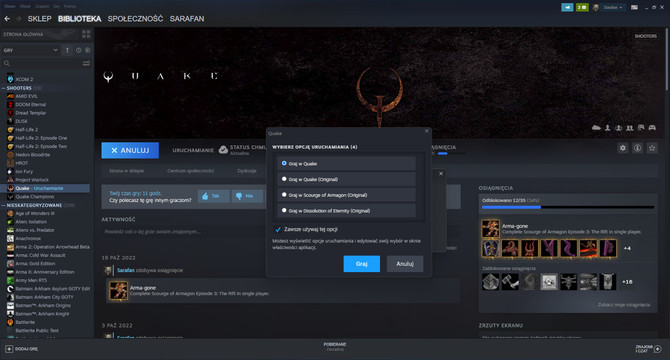670x360 pixels.
Task: Open the GRY library filter dropdown
Action: coord(30,50)
